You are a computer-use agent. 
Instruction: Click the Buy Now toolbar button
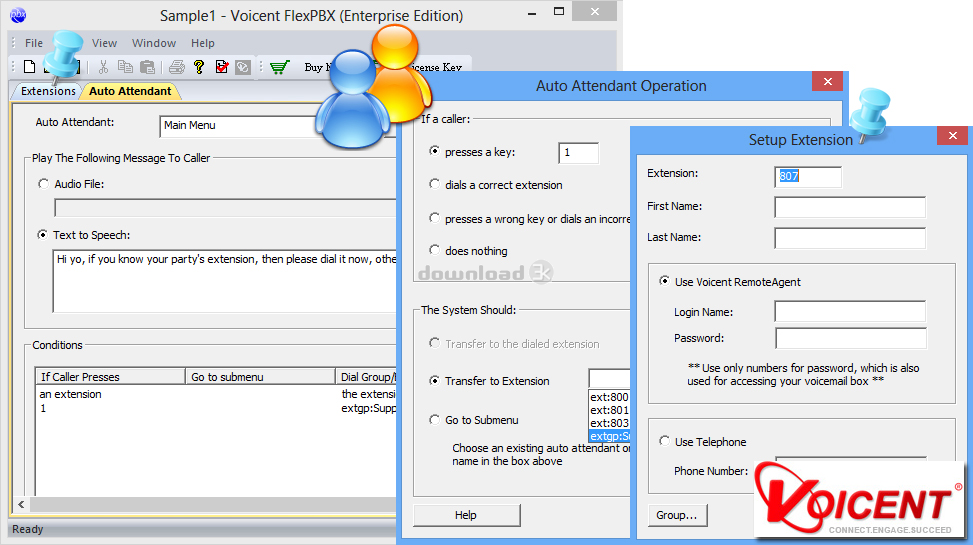pyautogui.click(x=317, y=67)
